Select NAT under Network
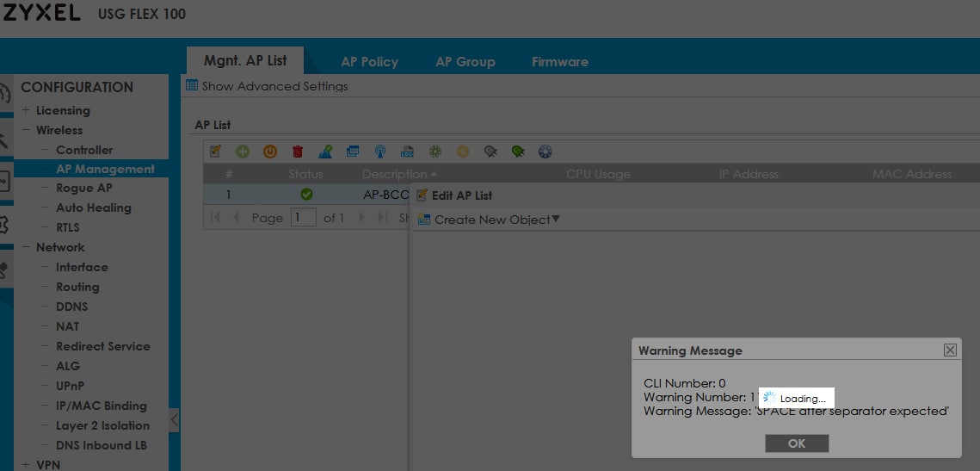 tap(67, 326)
